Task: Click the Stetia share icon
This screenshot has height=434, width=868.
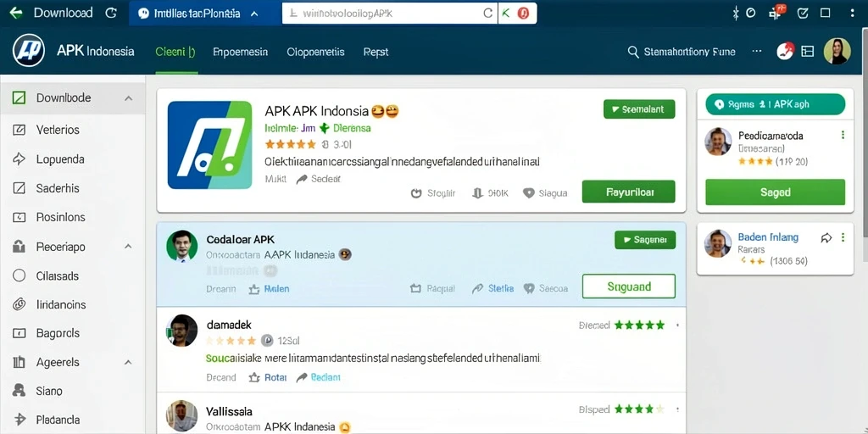Action: 478,288
